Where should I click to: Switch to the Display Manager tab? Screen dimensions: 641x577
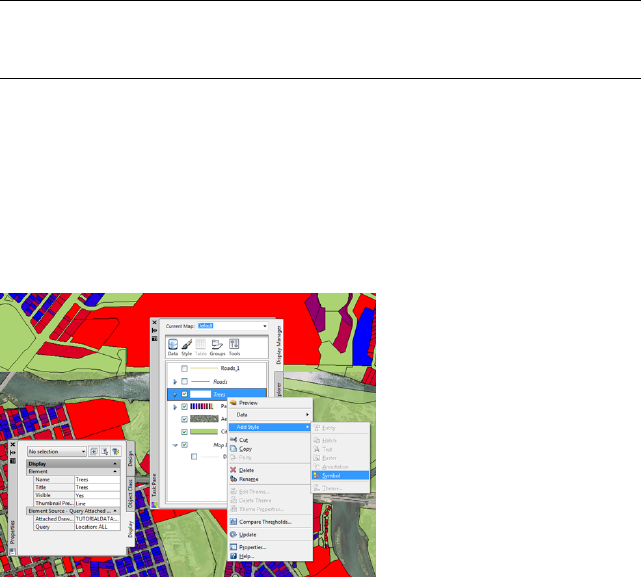[279, 345]
